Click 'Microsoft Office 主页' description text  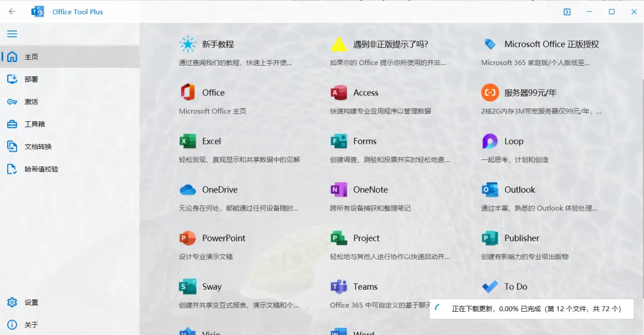[212, 111]
